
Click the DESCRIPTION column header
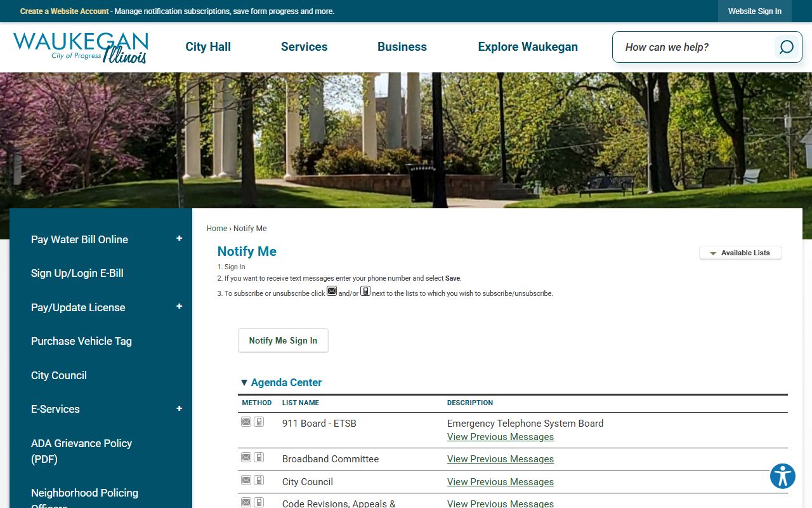[x=470, y=403]
